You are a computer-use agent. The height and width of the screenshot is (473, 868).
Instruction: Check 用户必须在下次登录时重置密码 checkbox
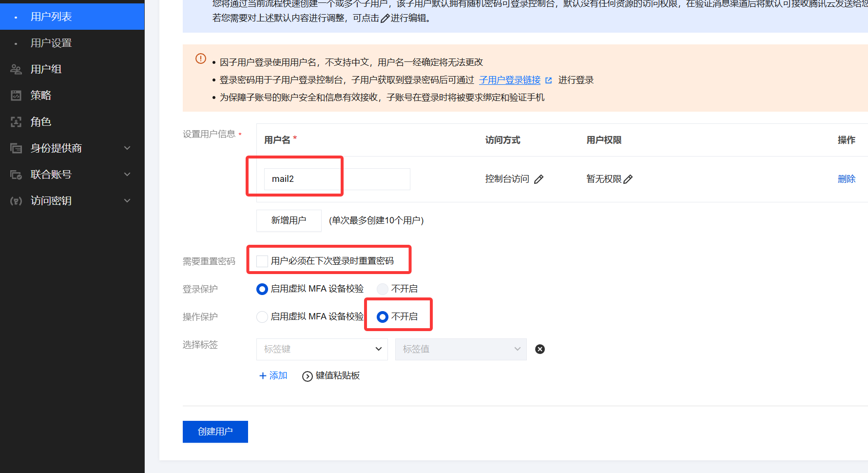click(x=262, y=261)
